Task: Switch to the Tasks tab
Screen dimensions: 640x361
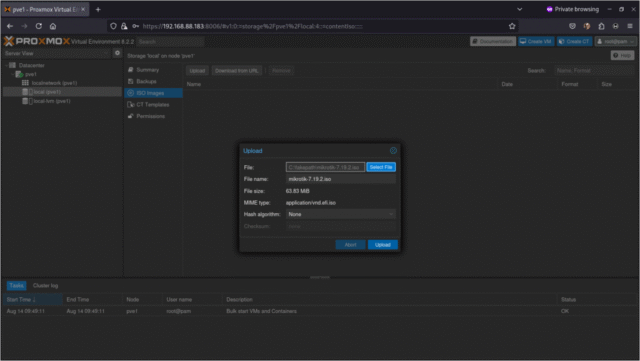Action: (x=16, y=285)
